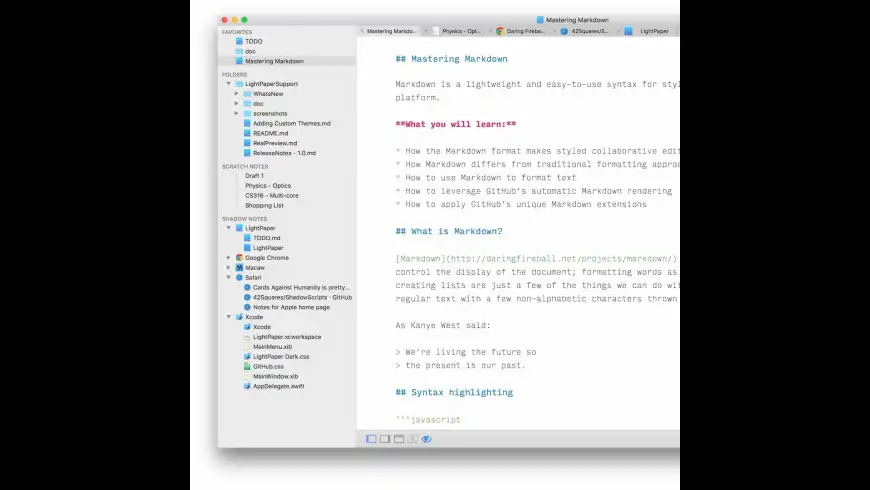
Task: Click the 'As Kanye West said:' line
Action: [x=443, y=325]
